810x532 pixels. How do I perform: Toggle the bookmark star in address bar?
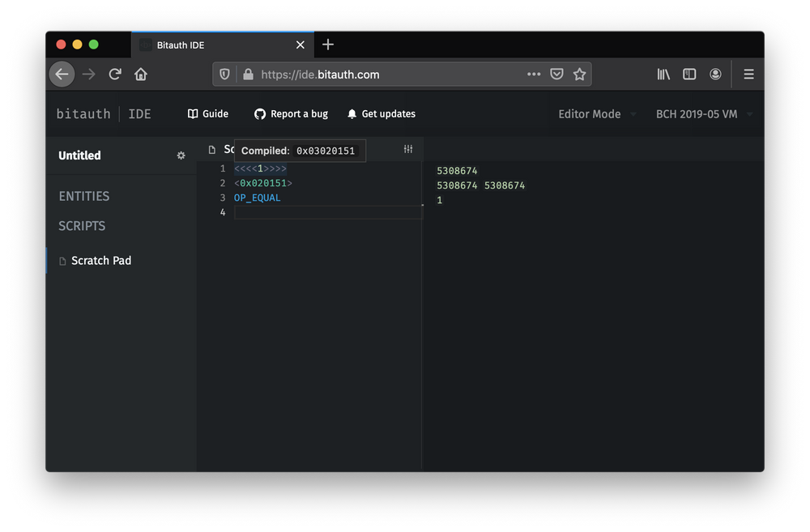(580, 74)
